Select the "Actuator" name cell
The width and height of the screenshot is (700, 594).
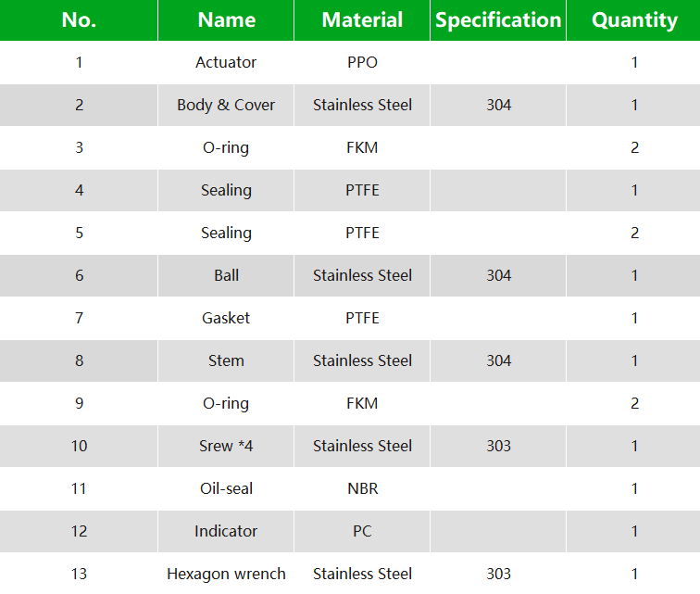(226, 63)
